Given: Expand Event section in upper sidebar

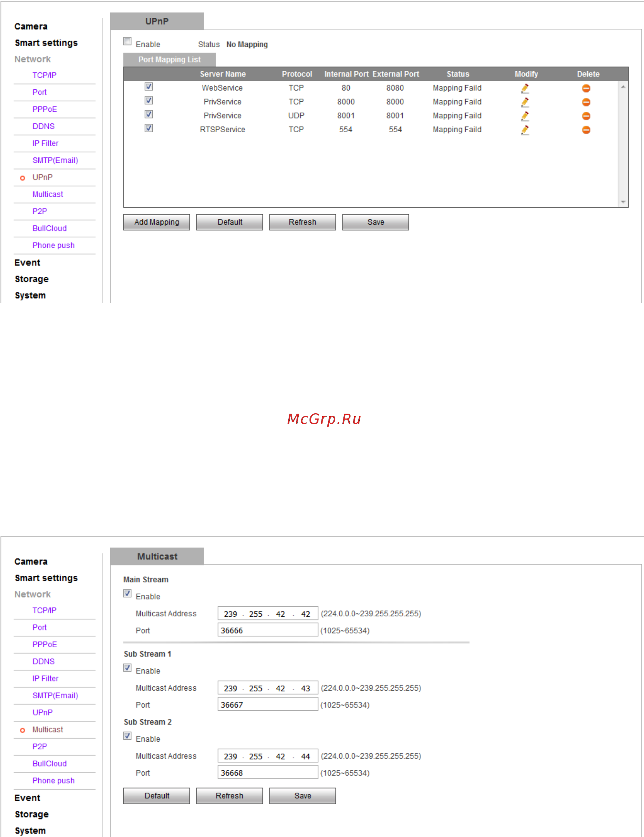Looking at the screenshot, I should pyautogui.click(x=27, y=263).
